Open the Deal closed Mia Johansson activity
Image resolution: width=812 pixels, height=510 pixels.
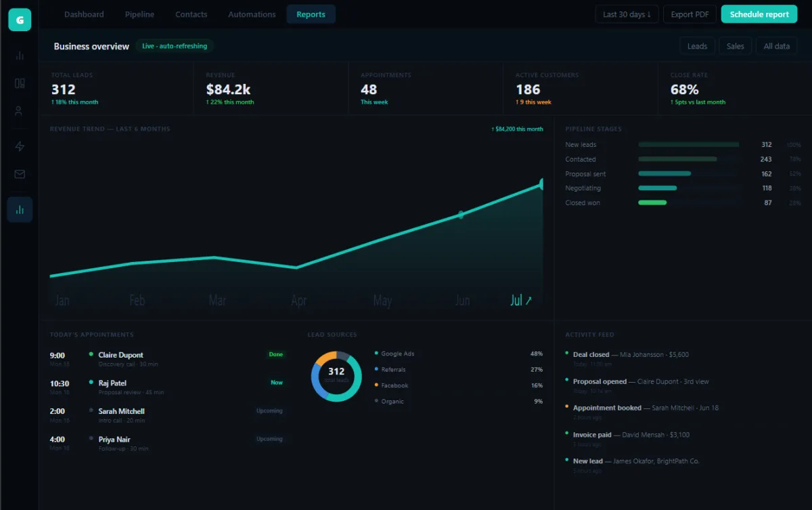tap(682, 358)
